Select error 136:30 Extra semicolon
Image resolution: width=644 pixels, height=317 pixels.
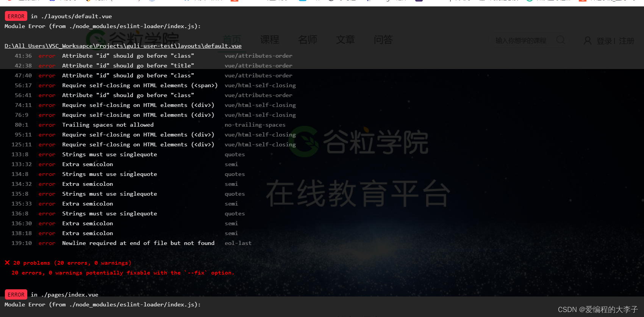coord(125,223)
